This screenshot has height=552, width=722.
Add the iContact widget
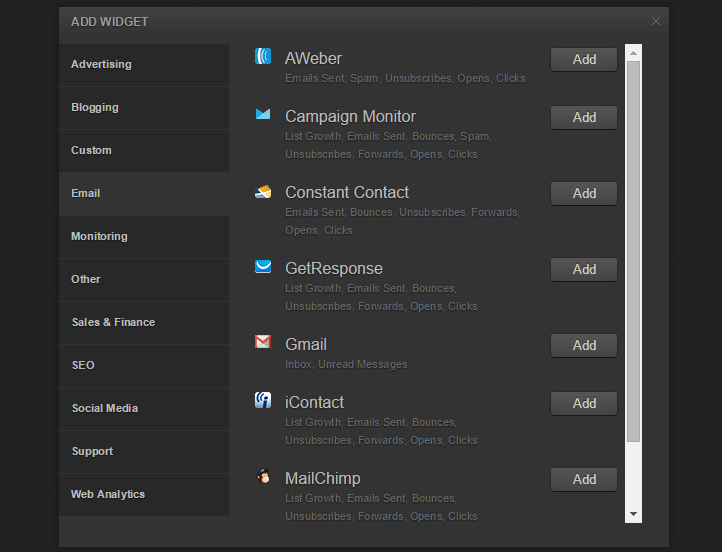(x=584, y=403)
